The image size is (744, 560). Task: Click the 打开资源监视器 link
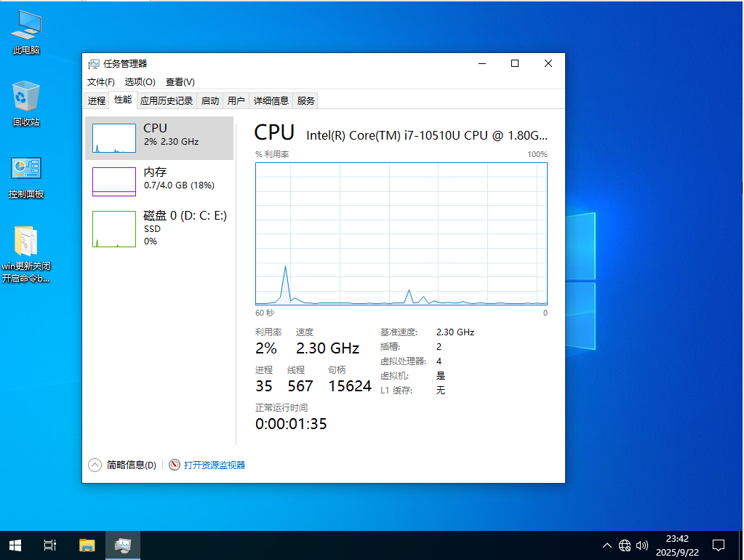[x=215, y=465]
